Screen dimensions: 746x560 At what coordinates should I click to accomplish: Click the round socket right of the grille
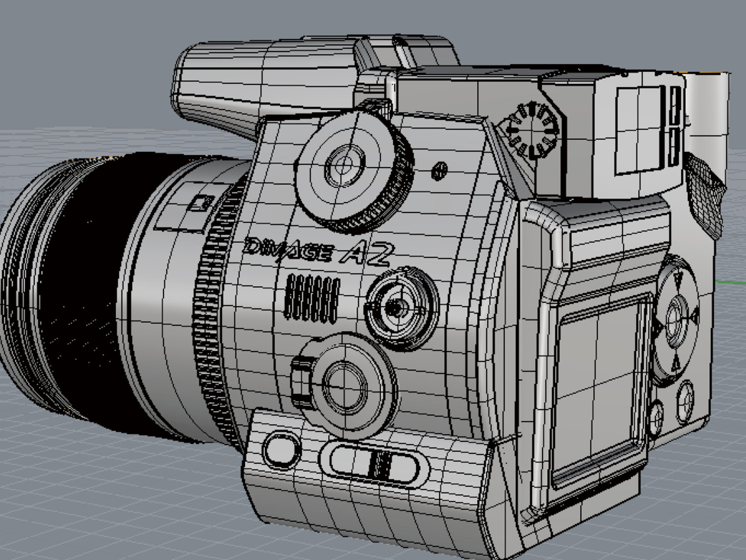click(x=401, y=308)
